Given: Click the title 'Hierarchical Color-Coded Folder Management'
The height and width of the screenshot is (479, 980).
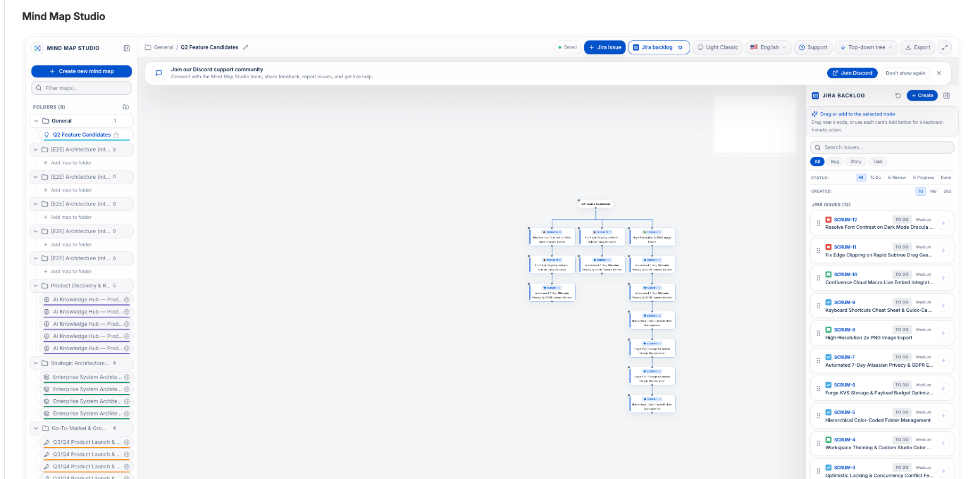Looking at the screenshot, I should (x=878, y=420).
